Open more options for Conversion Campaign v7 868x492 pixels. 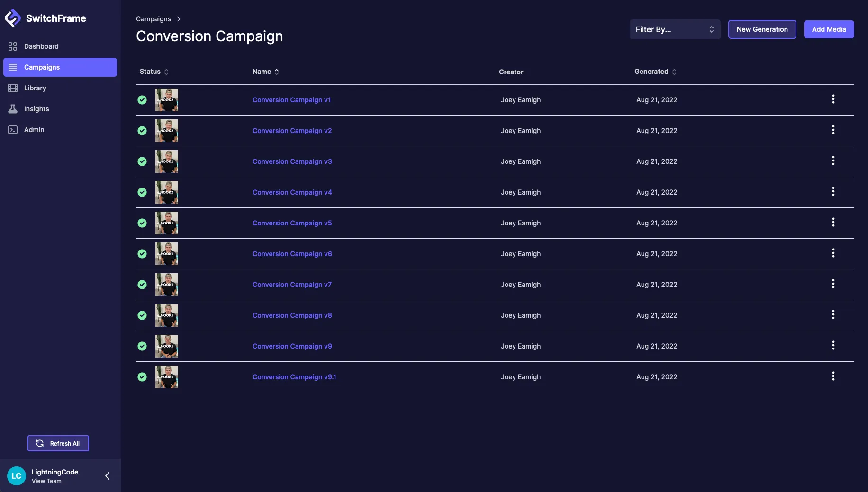(833, 284)
